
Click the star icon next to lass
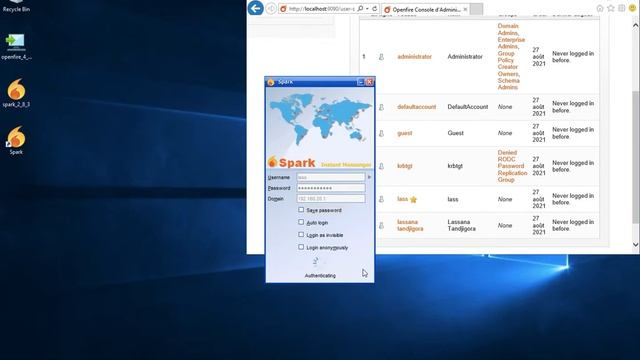413,200
